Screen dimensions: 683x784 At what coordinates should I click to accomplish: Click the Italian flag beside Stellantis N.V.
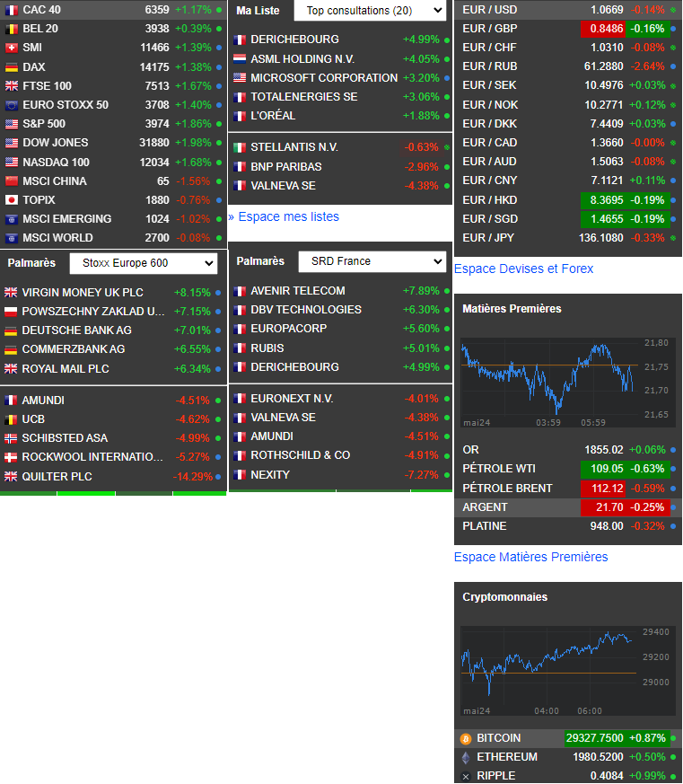pyautogui.click(x=240, y=147)
